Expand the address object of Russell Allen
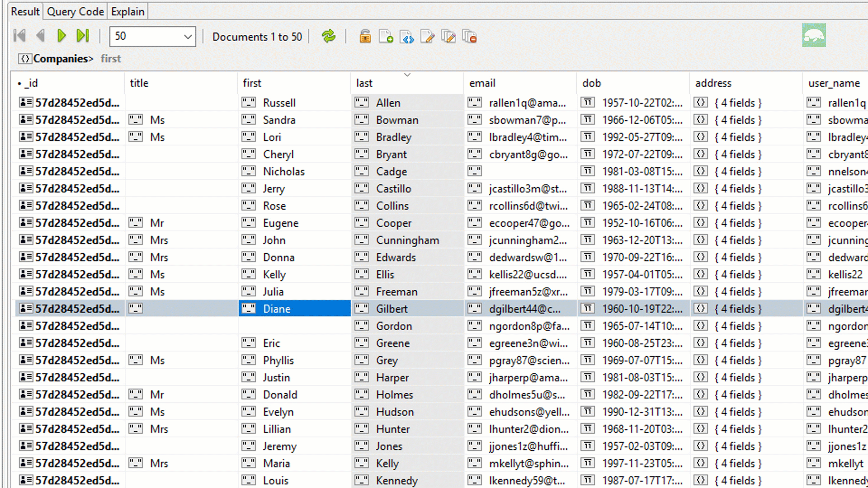The width and height of the screenshot is (868, 488). (x=701, y=103)
